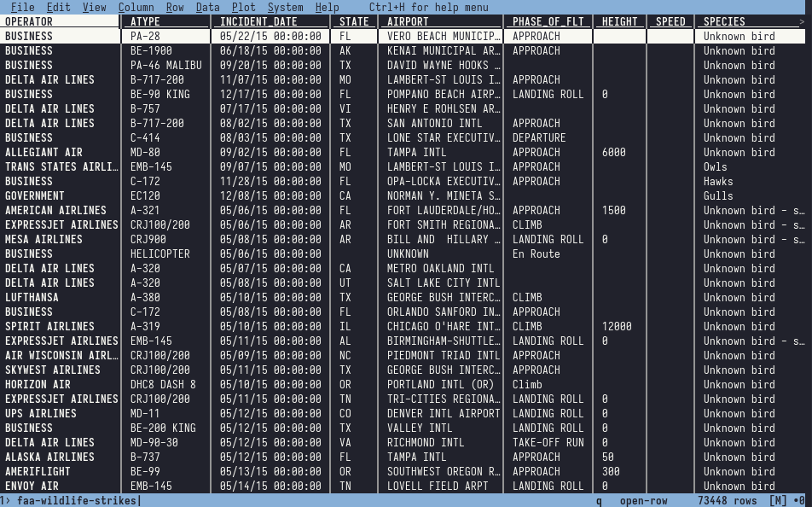Click the 11/07/15 incident date cell
This screenshot has width=812, height=507.
pyautogui.click(x=270, y=80)
